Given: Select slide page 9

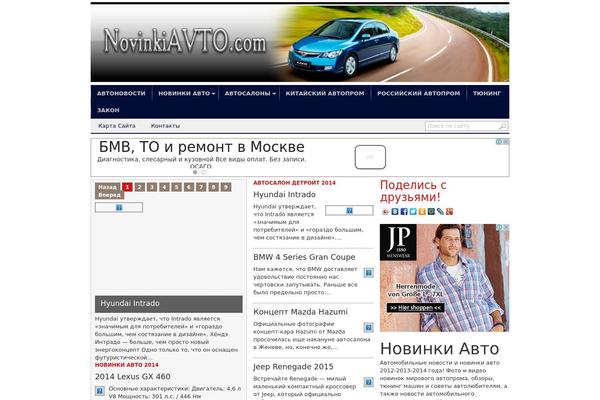Looking at the screenshot, I should coord(226,187).
